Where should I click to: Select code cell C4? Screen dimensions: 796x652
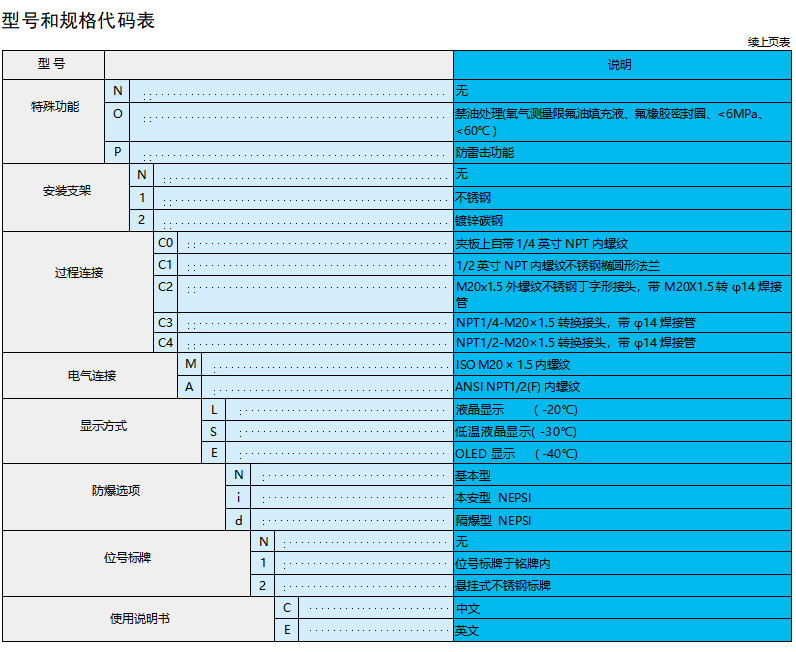(x=165, y=342)
